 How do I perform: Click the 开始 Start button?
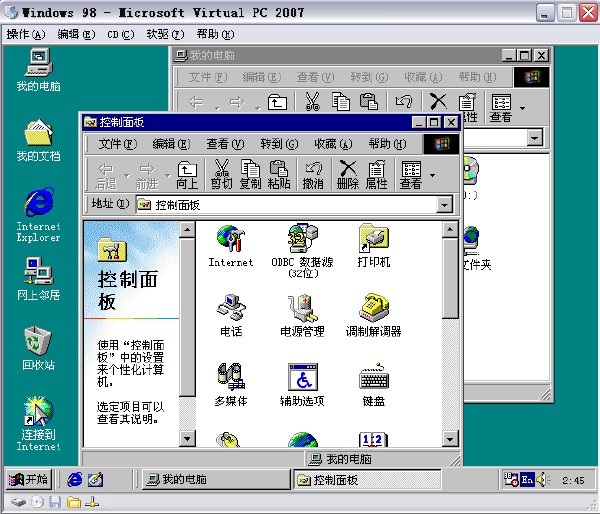click(x=28, y=479)
